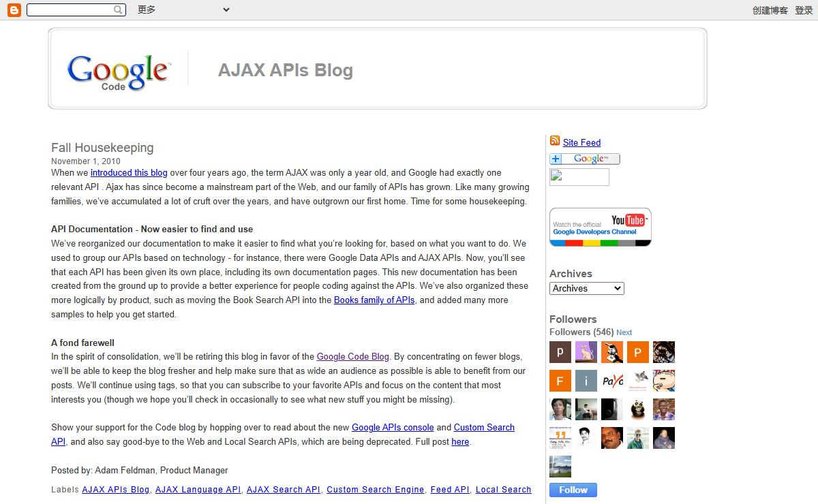Image resolution: width=818 pixels, height=504 pixels.
Task: Click the orange RSS feed icon
Action: (555, 141)
